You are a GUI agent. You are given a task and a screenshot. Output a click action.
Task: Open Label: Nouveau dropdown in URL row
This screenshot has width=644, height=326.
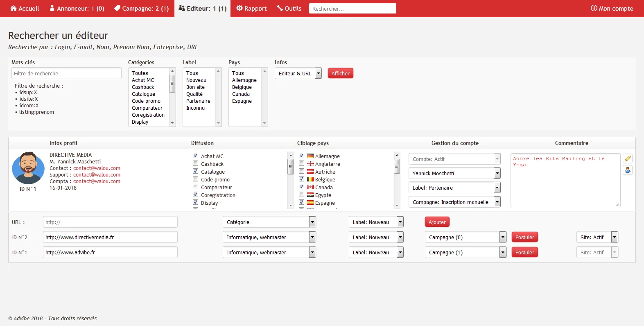[x=376, y=222]
